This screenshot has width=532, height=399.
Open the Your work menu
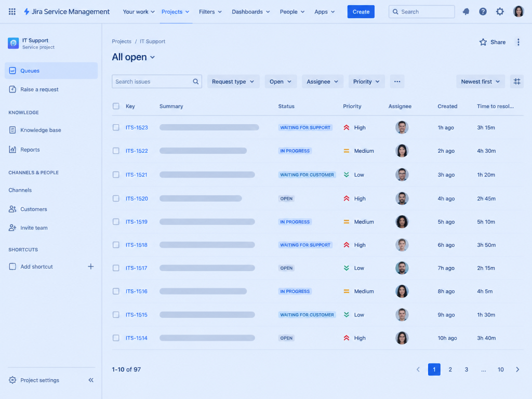point(139,11)
